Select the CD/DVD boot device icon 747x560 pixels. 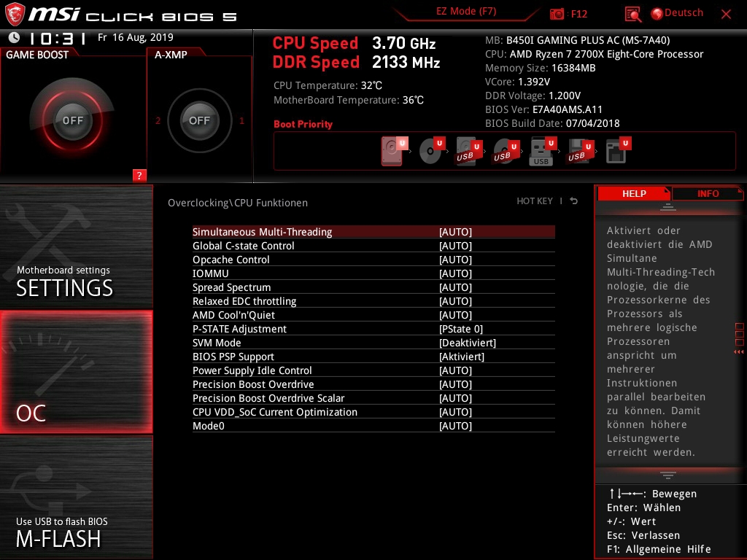point(432,151)
